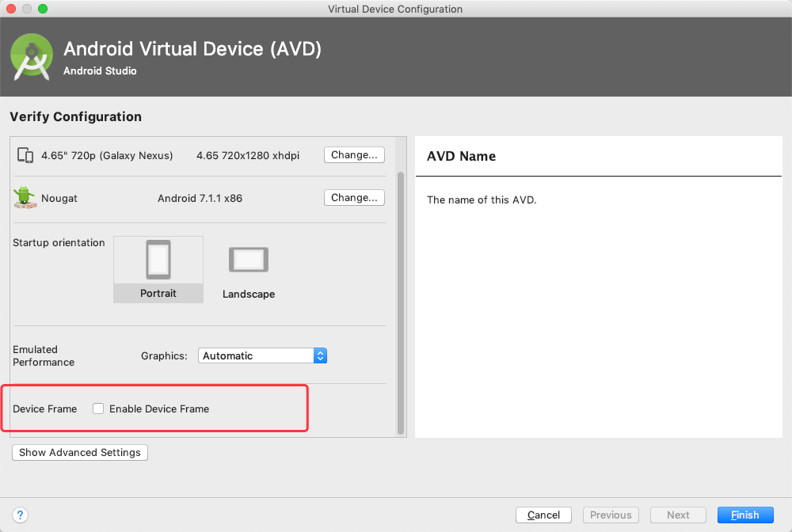
Task: Show Advanced Settings
Action: point(80,452)
